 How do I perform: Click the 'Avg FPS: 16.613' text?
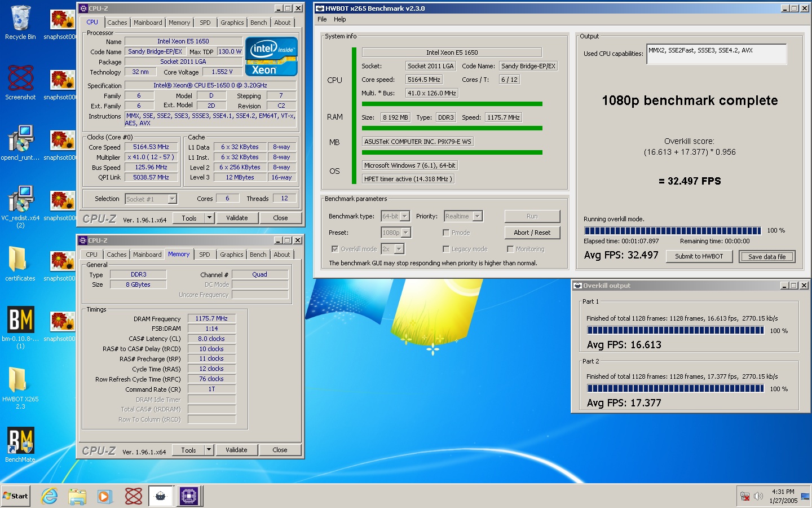click(624, 345)
